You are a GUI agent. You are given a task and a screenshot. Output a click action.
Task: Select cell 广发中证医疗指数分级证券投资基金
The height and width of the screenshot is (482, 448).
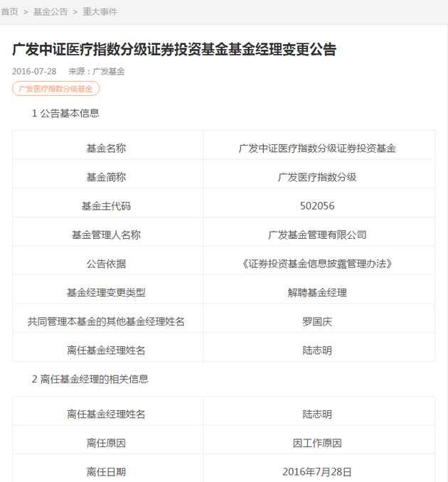click(319, 145)
